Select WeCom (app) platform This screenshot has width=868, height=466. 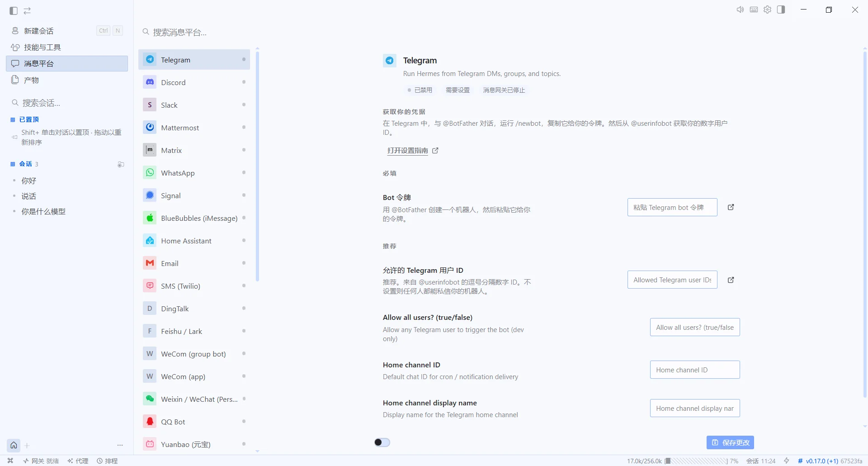point(194,376)
